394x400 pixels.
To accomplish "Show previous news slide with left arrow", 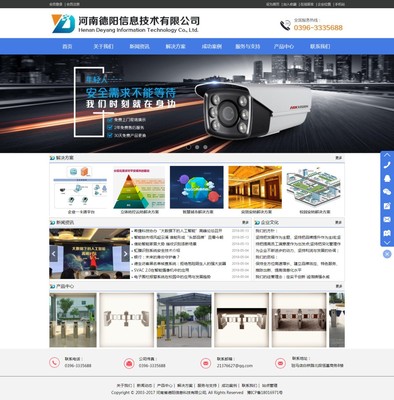I will click(x=53, y=254).
